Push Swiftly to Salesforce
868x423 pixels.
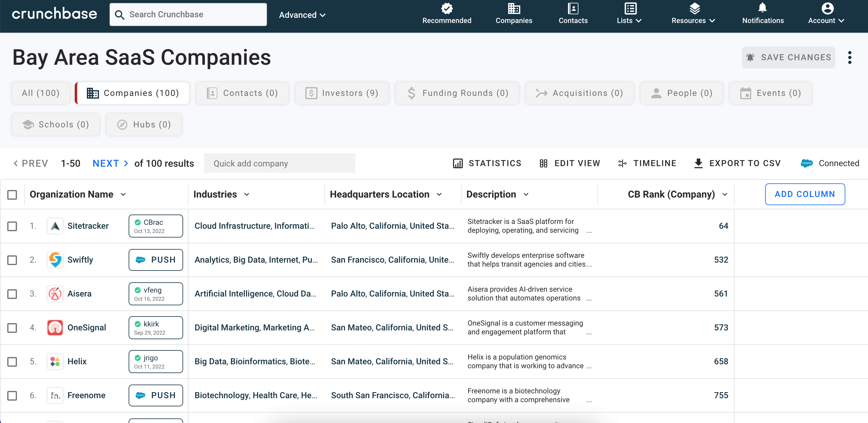coord(156,260)
